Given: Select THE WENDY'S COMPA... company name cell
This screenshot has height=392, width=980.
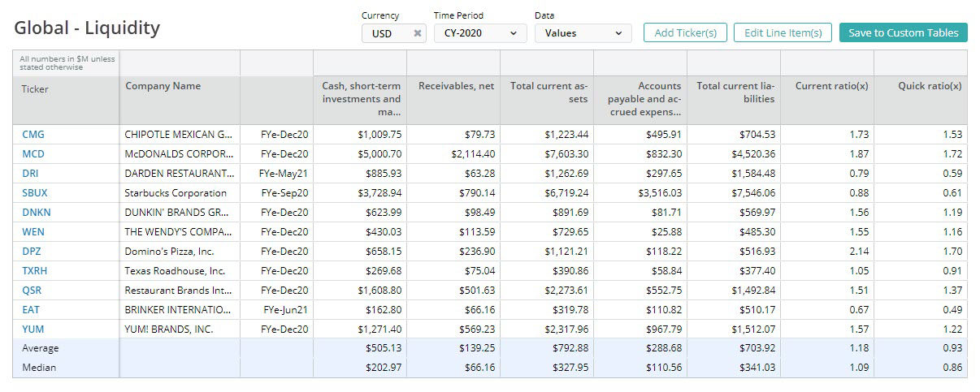Looking at the screenshot, I should click(180, 231).
